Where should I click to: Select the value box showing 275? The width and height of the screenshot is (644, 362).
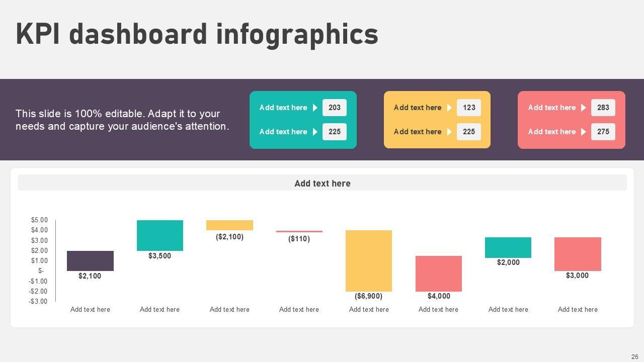coord(603,132)
